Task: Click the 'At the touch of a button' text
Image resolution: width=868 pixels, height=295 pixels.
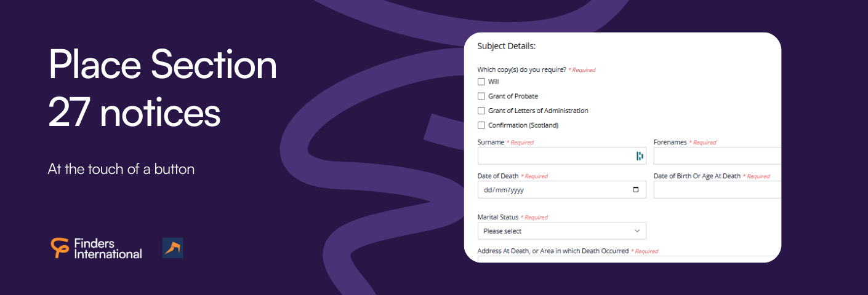Action: pyautogui.click(x=121, y=169)
